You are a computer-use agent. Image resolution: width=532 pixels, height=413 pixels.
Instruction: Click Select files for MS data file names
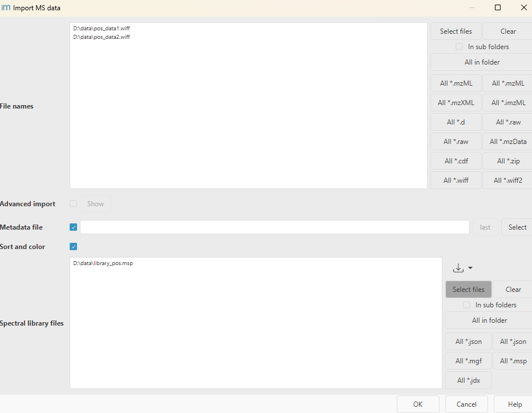click(456, 31)
